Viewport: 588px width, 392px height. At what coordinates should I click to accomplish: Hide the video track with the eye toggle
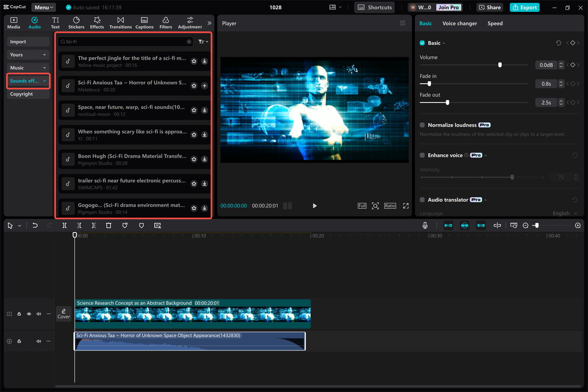click(x=28, y=313)
